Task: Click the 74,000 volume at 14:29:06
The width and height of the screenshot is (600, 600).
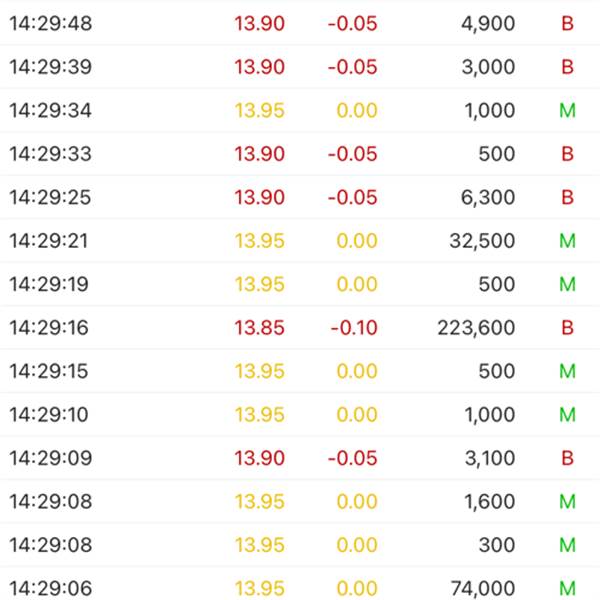Action: pos(483,589)
